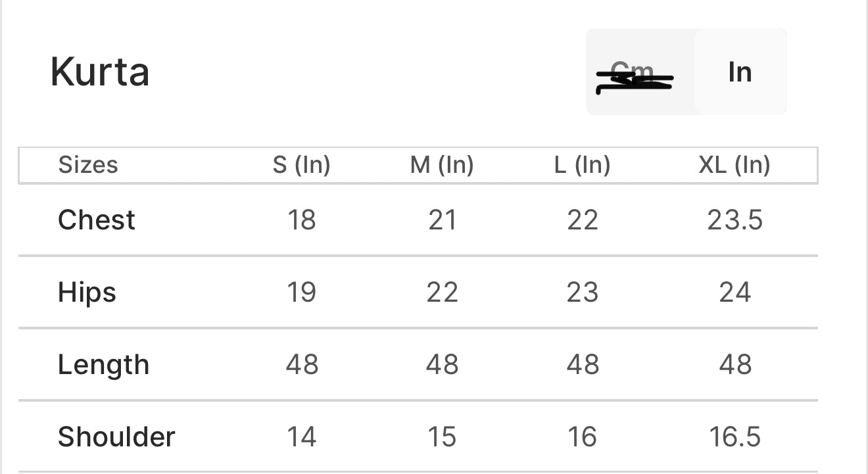
Task: Click the M hips value 22
Action: tap(441, 292)
